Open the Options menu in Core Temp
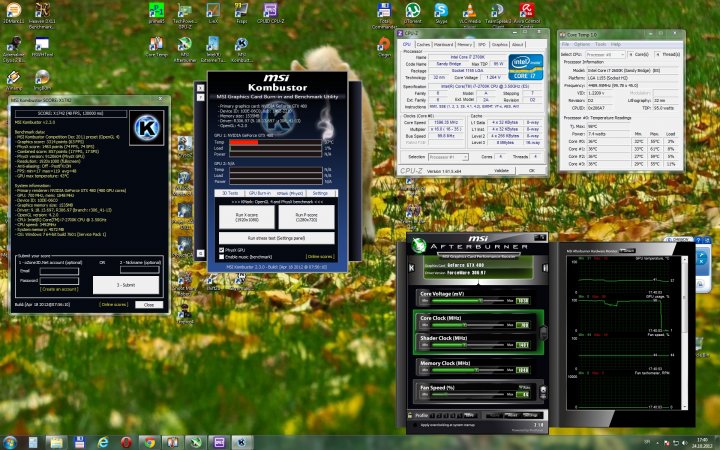 point(582,45)
